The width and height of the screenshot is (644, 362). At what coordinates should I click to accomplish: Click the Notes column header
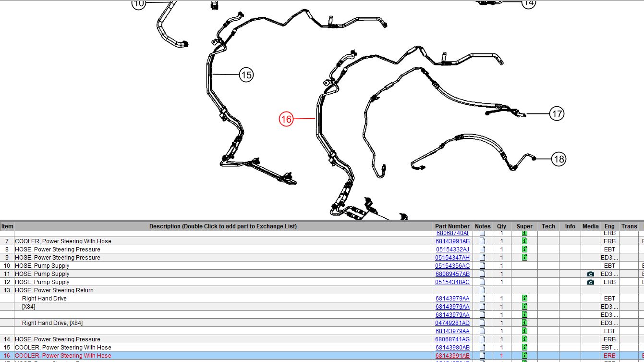[x=483, y=226]
